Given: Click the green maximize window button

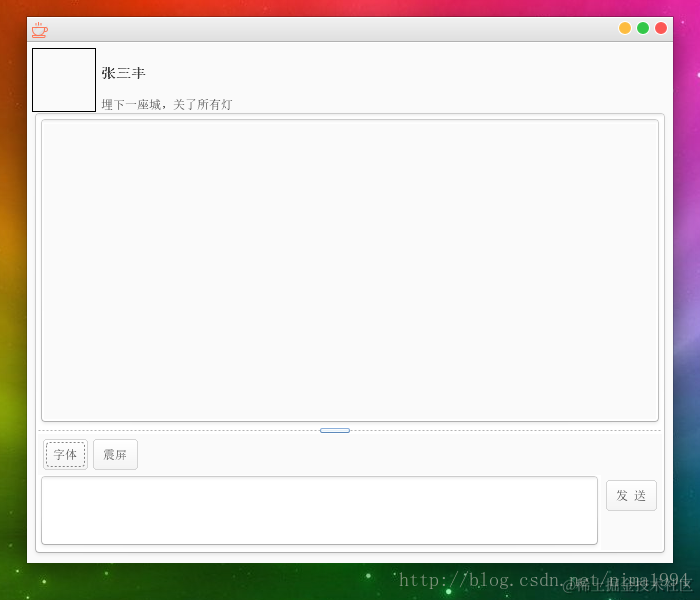Looking at the screenshot, I should click(x=643, y=28).
